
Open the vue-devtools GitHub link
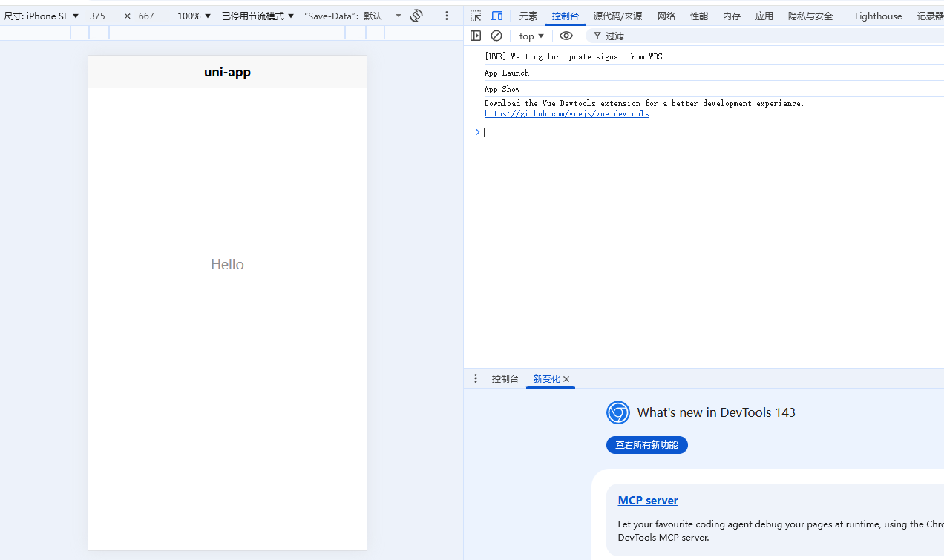[566, 114]
